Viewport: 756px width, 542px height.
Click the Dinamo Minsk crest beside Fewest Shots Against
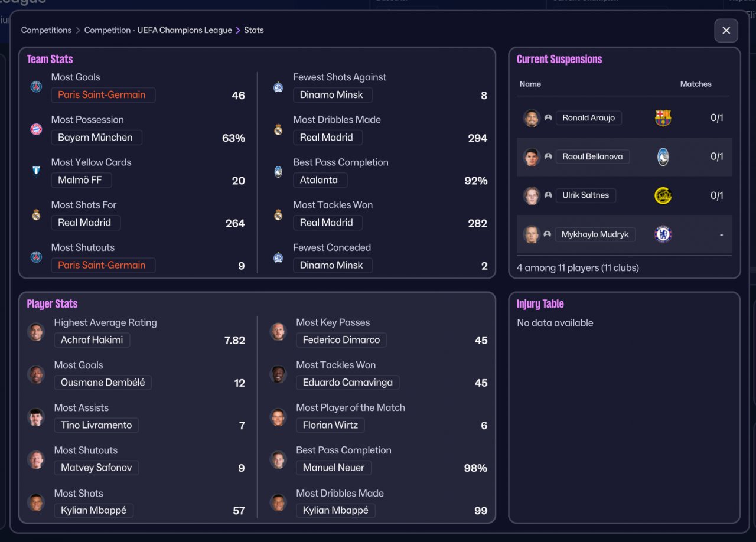point(278,87)
